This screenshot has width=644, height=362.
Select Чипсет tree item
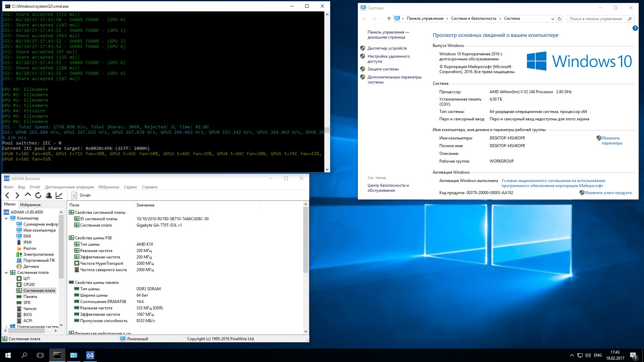coord(26,309)
